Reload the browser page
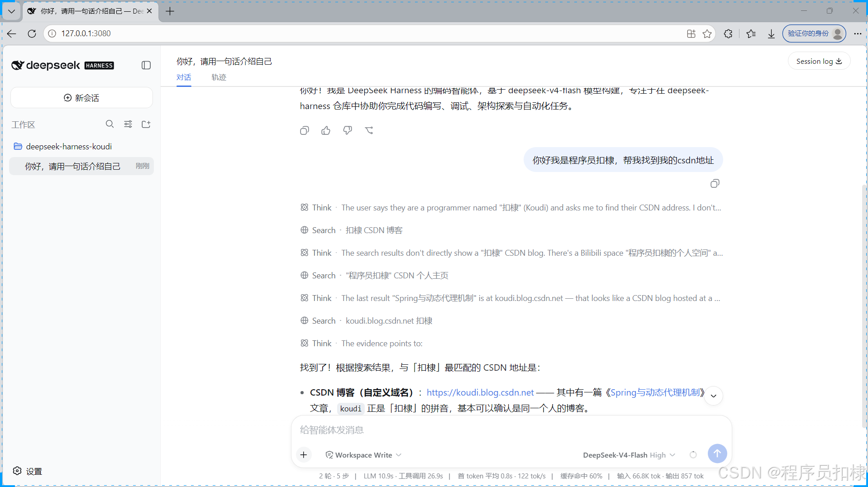This screenshot has height=487, width=868. [x=32, y=33]
